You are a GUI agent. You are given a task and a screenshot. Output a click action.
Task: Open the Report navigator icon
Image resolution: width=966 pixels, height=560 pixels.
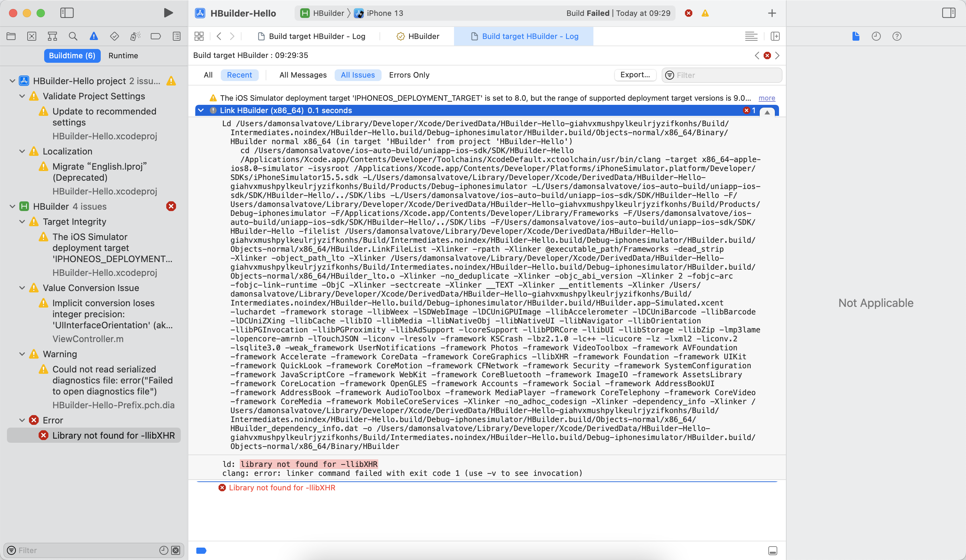(x=176, y=37)
